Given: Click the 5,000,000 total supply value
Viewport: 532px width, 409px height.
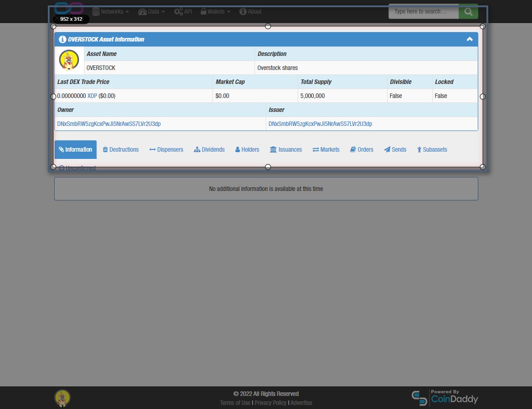Looking at the screenshot, I should point(313,96).
